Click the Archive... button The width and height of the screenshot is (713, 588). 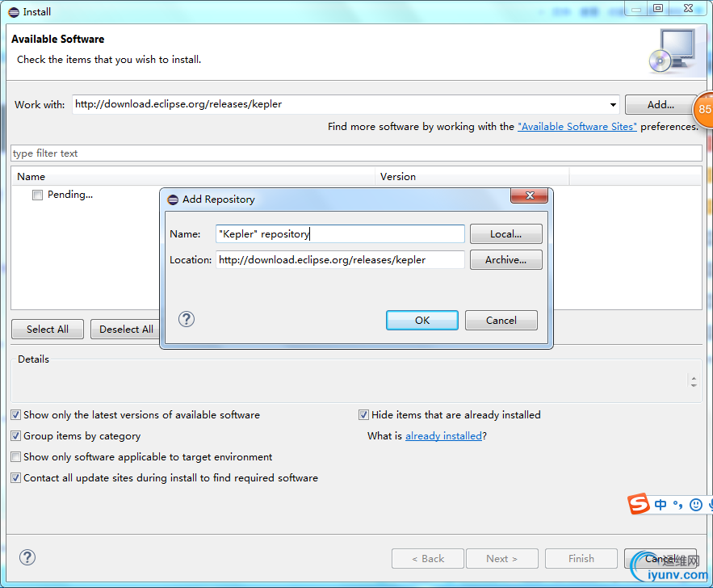click(505, 259)
